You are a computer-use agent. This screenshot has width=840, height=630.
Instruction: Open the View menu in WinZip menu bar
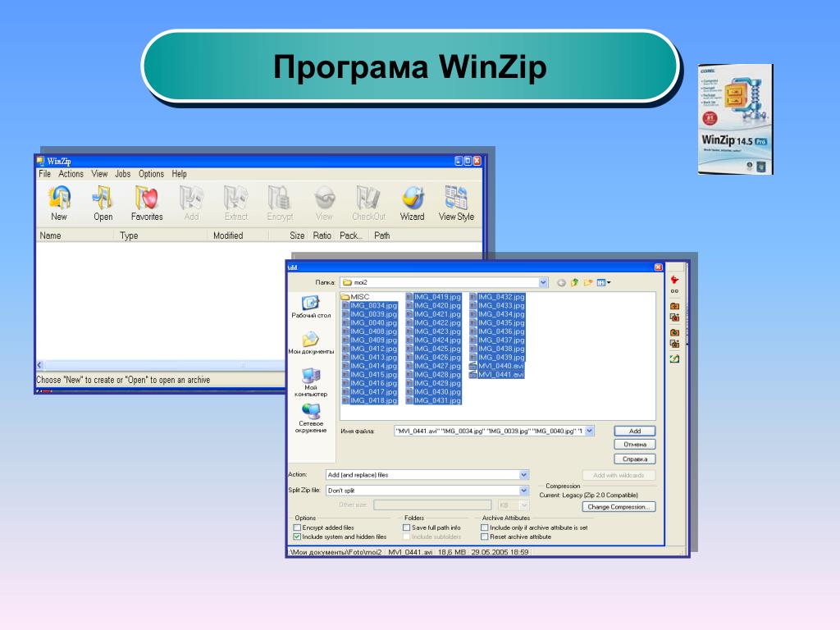(99, 174)
